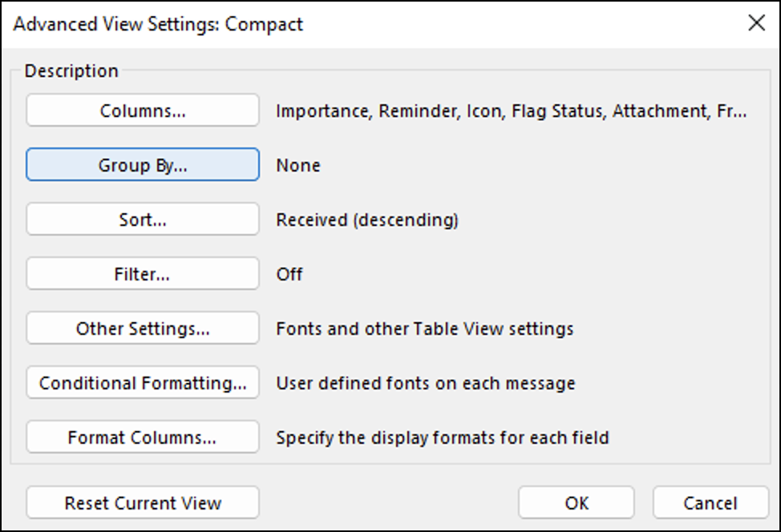This screenshot has width=781, height=532.
Task: Confirm with the OK button
Action: click(577, 502)
